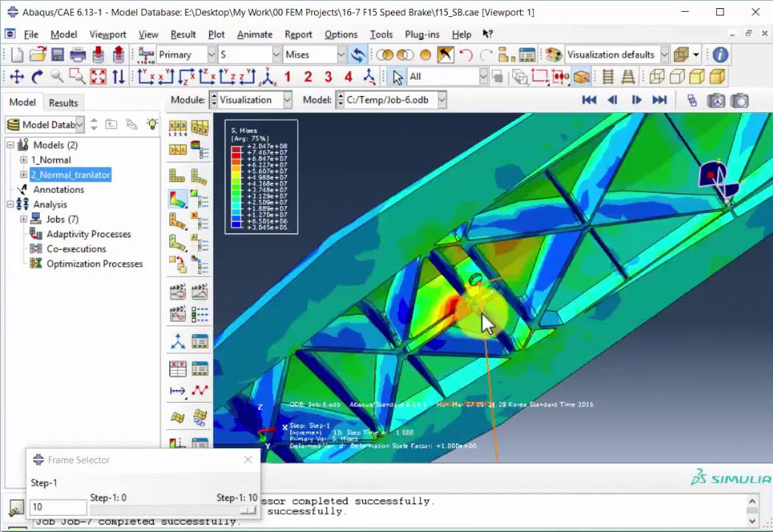This screenshot has width=773, height=532.
Task: Enable filled render style
Action: pyautogui.click(x=697, y=76)
